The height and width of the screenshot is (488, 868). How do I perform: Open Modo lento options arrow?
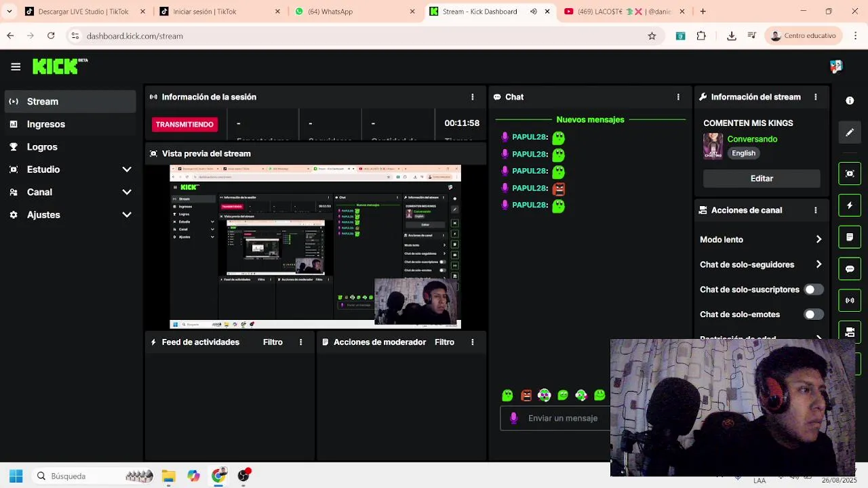818,239
